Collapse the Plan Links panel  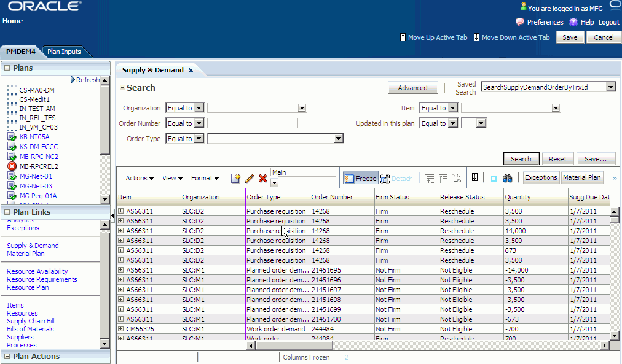[7, 212]
